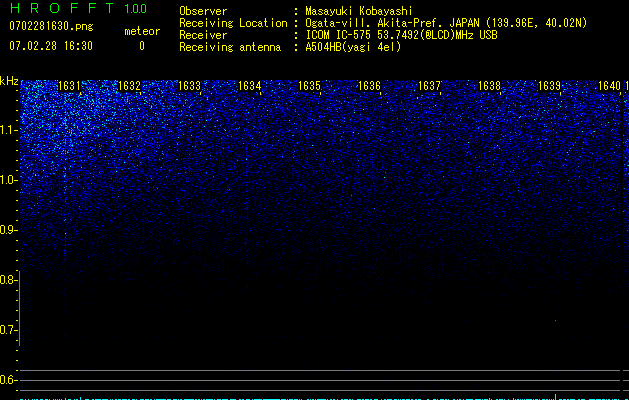This screenshot has width=629, height=400.
Task: Click the ICOM IC-575 receiver text
Action: click(401, 35)
